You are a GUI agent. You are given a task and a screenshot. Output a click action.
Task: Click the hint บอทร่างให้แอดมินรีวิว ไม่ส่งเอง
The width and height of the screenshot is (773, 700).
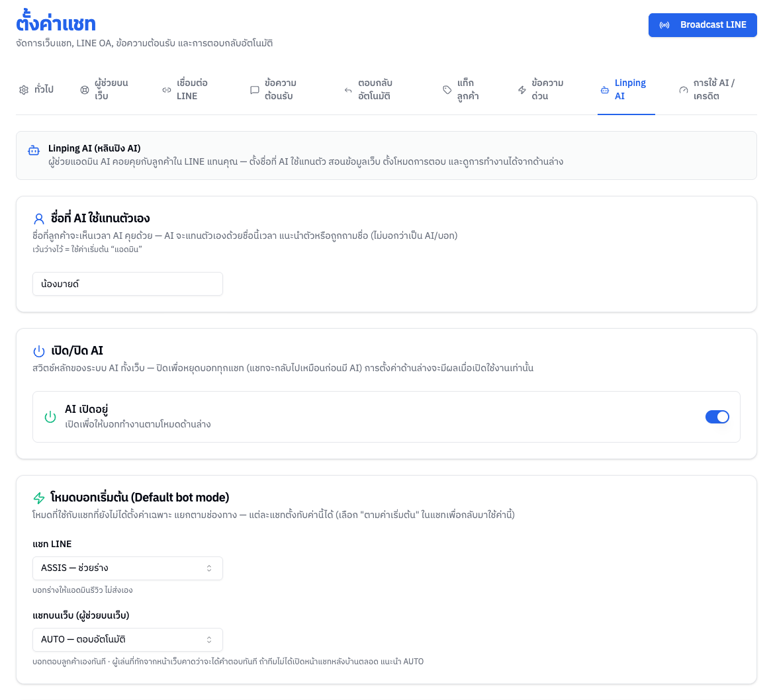coord(82,590)
